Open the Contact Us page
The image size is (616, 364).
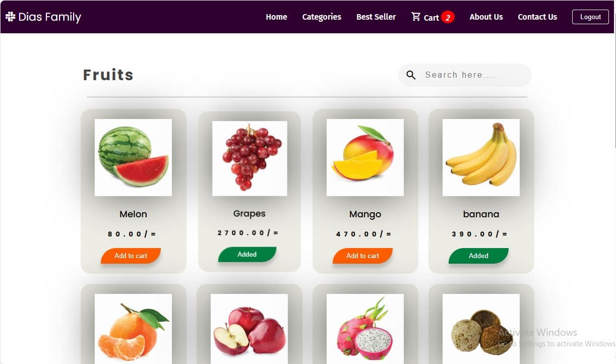[x=537, y=17]
